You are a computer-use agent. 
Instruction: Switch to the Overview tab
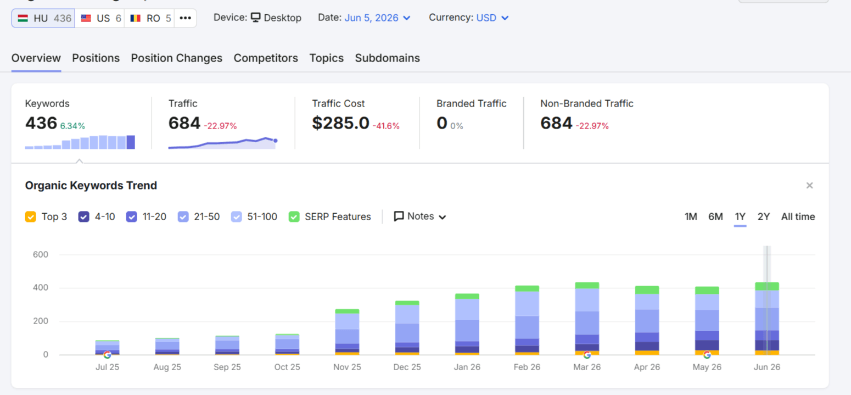36,58
